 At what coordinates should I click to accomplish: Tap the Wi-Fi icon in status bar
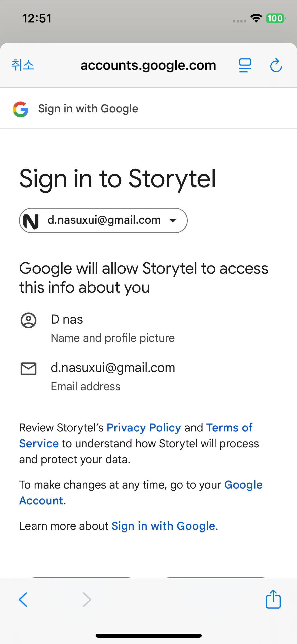pyautogui.click(x=256, y=18)
